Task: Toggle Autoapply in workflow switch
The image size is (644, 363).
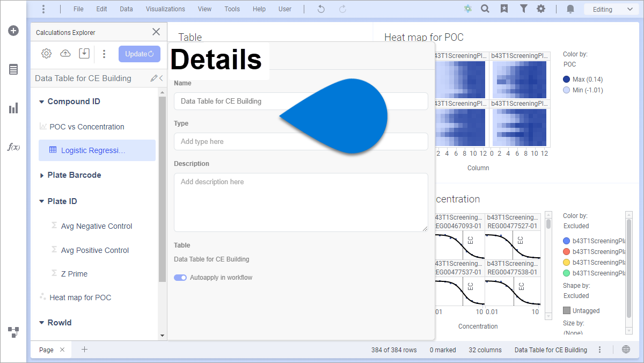Action: point(180,278)
